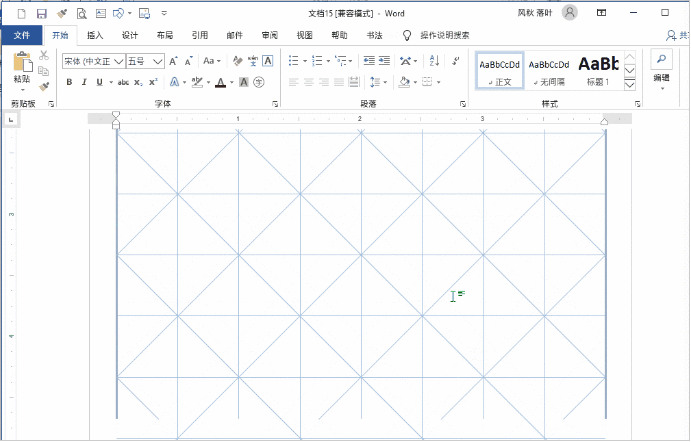Open the customize quick access toolbar dropdown
The width and height of the screenshot is (691, 442).
pyautogui.click(x=164, y=14)
